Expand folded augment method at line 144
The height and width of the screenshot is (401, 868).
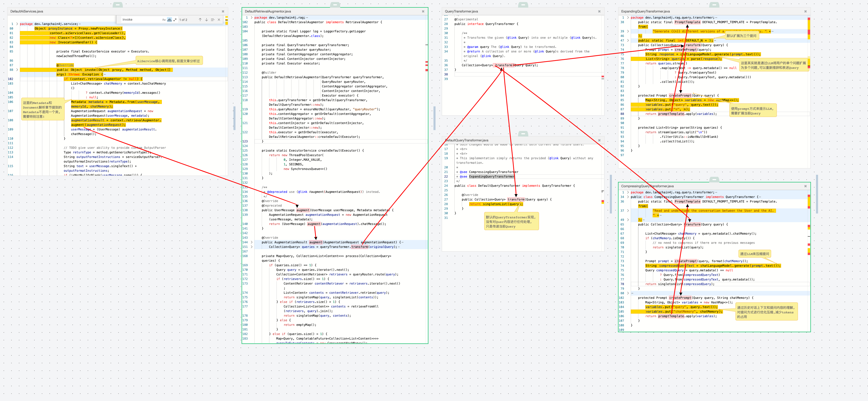point(252,242)
